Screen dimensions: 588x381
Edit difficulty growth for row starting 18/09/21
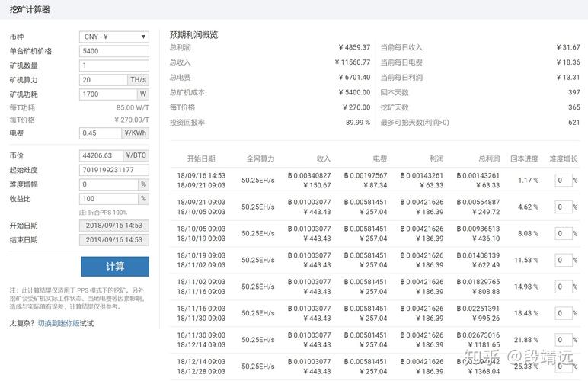pos(564,207)
